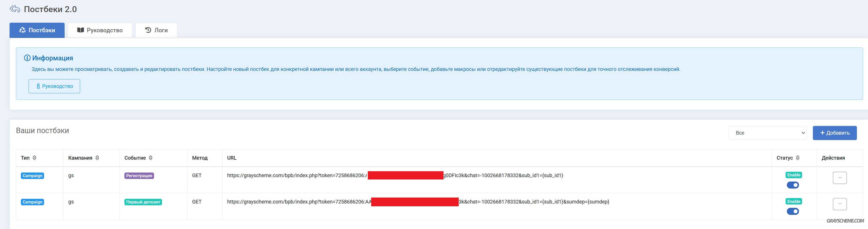This screenshot has height=229, width=868.
Task: Disable the Первый депозит postback toggle
Action: pos(793,211)
